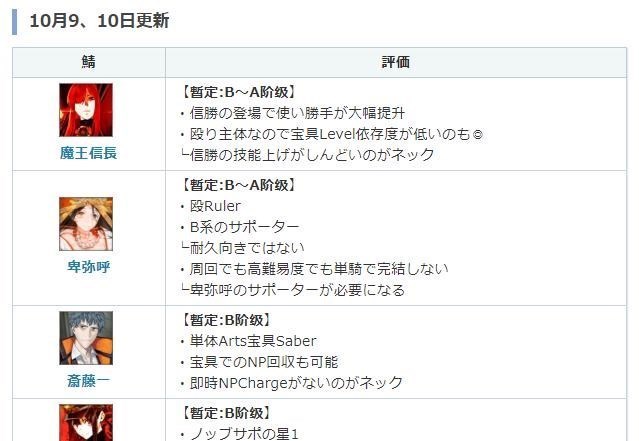This screenshot has height=441, width=639.
Task: Open the 卑弥呼 character portrait
Action: coord(86,224)
